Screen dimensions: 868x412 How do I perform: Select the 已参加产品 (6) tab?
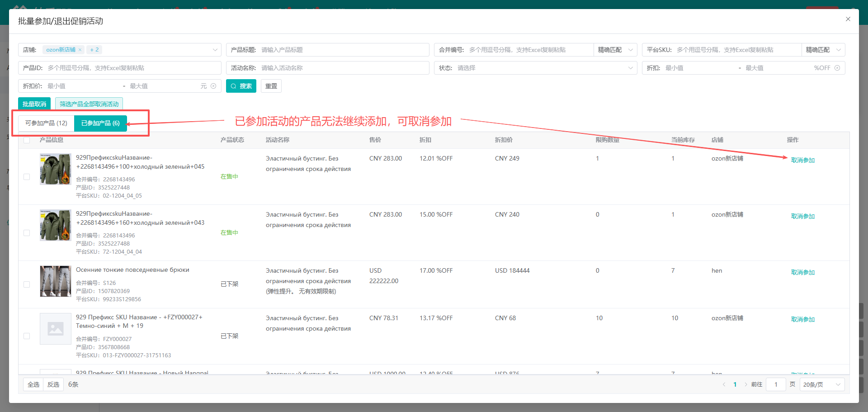point(100,123)
